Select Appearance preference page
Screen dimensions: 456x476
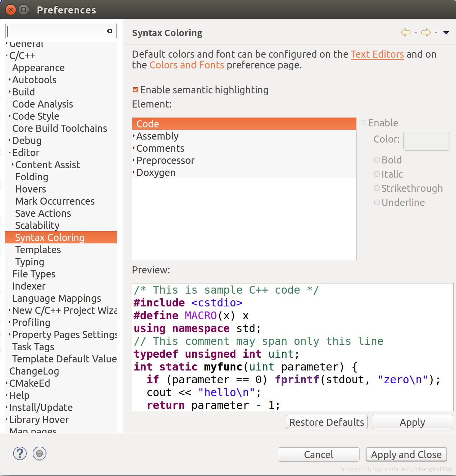(x=38, y=68)
